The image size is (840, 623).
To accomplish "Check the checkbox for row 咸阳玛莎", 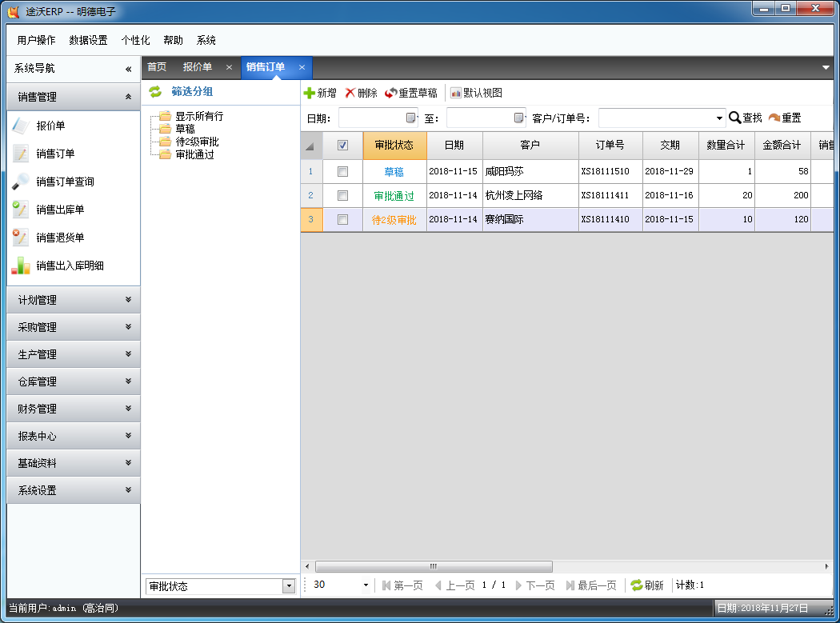I will [342, 171].
